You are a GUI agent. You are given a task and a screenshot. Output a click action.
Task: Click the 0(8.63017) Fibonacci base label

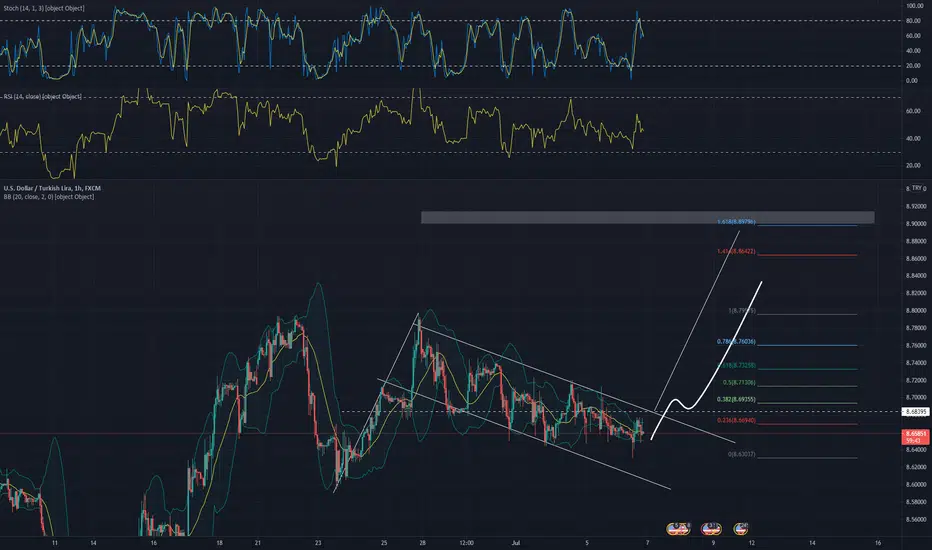click(741, 454)
